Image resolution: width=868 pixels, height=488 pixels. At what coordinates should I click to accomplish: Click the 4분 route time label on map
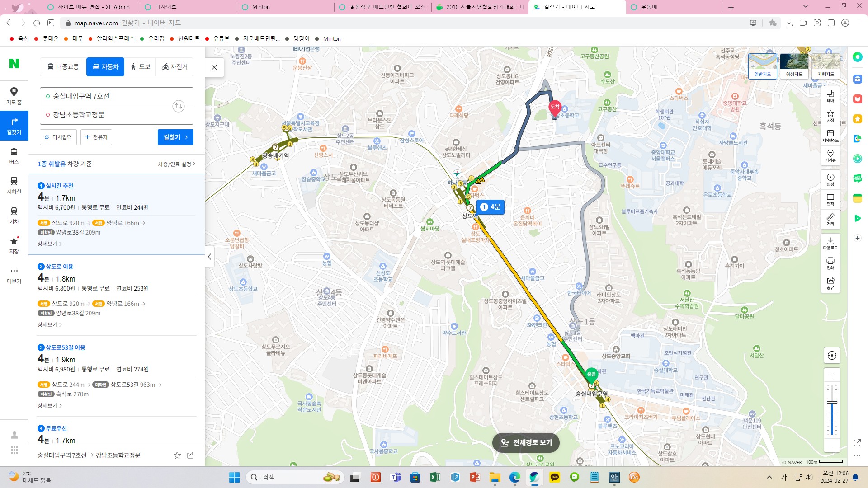491,207
